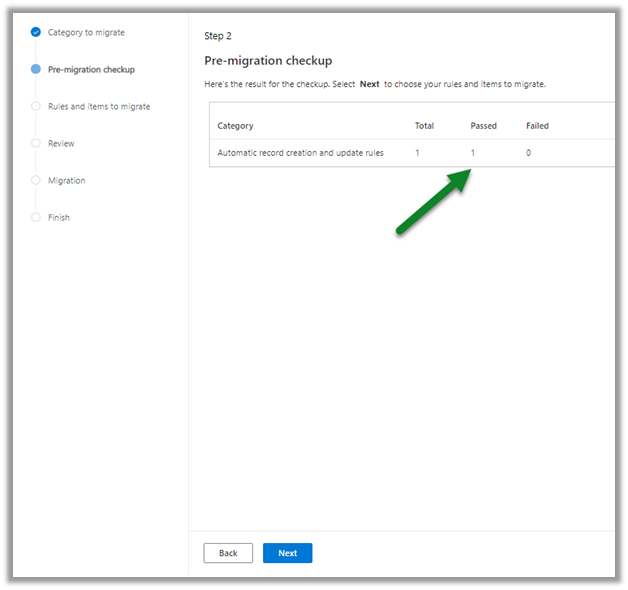Click the Pre-migration checkup heading text
Viewport: 628px width, 590px height.
[x=268, y=61]
